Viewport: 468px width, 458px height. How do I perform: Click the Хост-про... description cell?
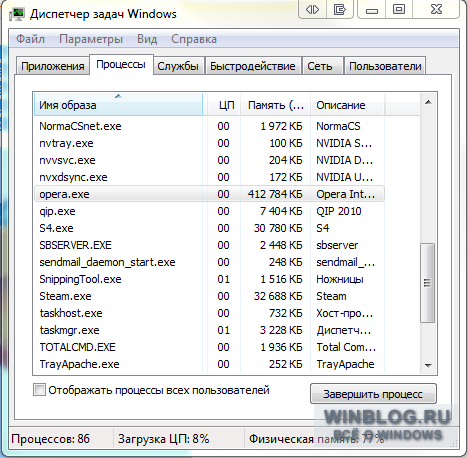click(x=345, y=313)
